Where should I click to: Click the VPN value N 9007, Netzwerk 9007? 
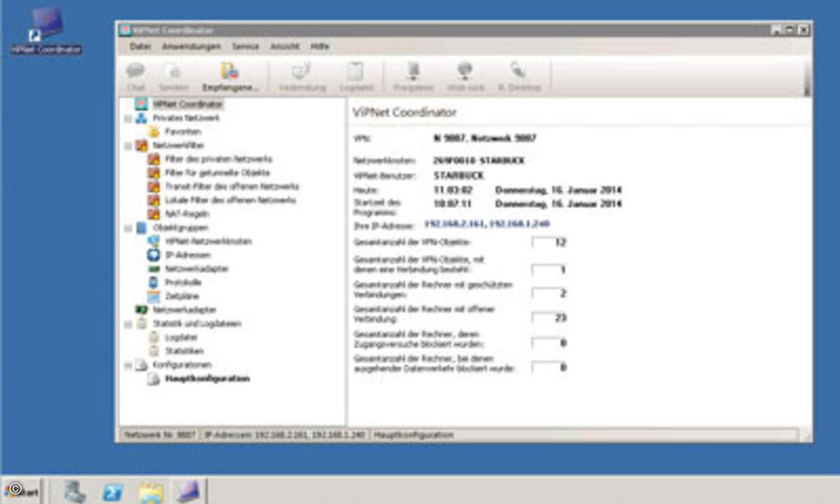coord(485,139)
